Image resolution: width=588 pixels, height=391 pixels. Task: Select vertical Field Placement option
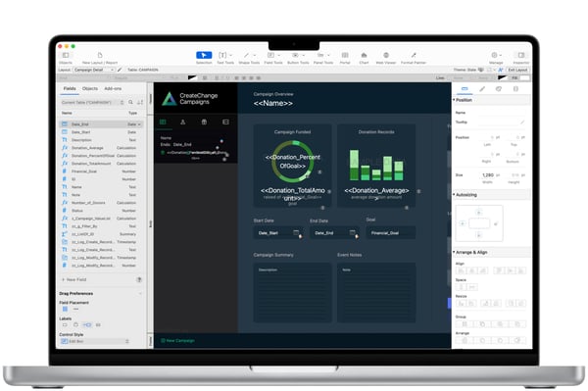pos(65,309)
